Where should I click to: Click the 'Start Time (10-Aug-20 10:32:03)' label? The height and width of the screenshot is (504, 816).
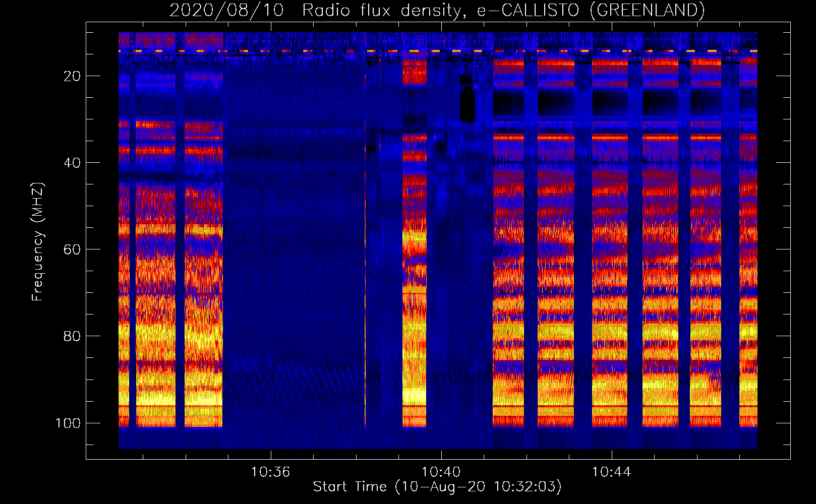pos(437,487)
